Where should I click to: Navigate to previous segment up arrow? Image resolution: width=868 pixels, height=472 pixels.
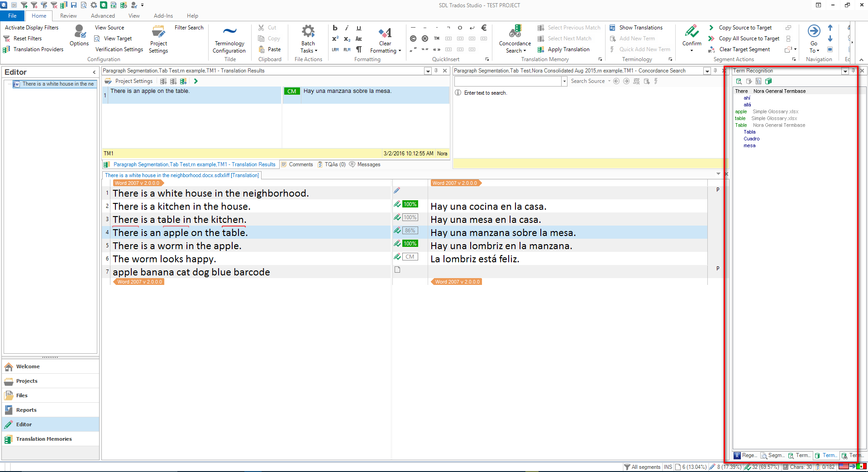[830, 28]
